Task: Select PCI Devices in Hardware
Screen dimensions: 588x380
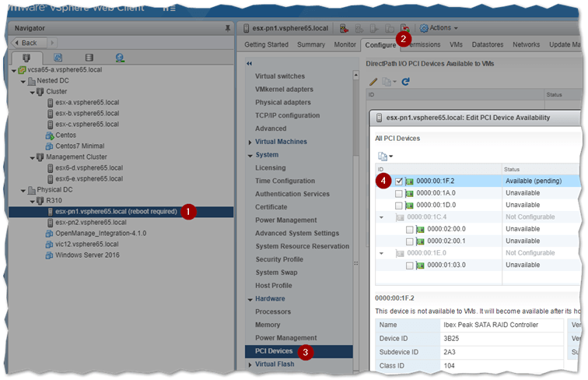Action: click(299, 351)
